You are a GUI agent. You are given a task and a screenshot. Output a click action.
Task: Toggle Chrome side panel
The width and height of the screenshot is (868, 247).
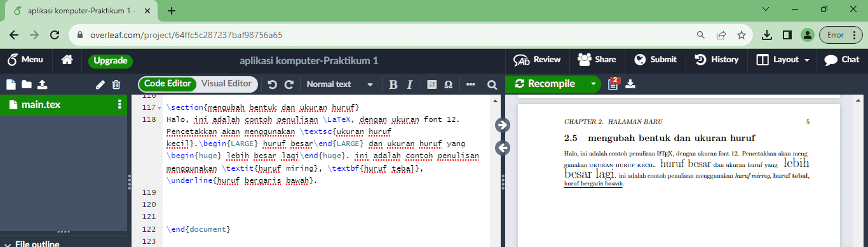click(x=787, y=35)
